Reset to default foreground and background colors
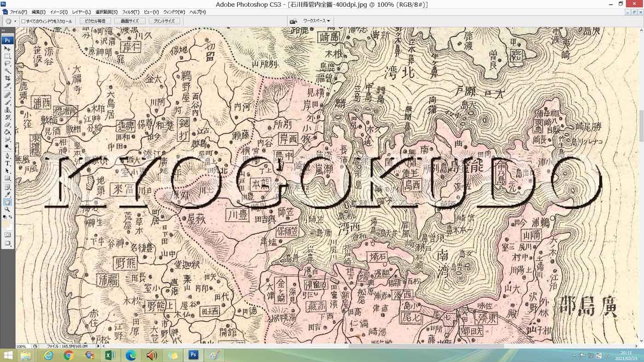 click(5, 217)
